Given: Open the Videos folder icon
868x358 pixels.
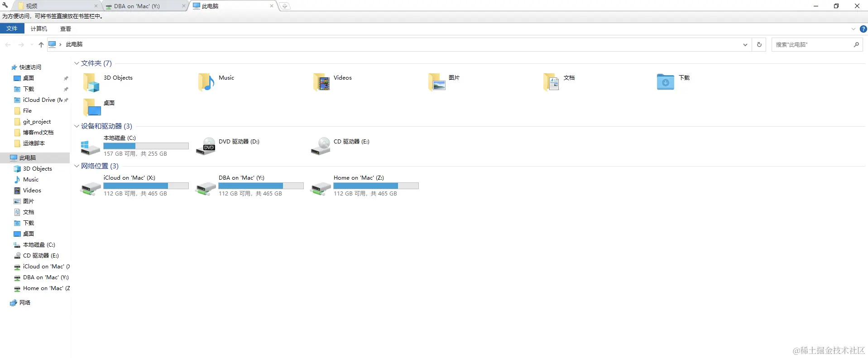Looking at the screenshot, I should pos(321,82).
